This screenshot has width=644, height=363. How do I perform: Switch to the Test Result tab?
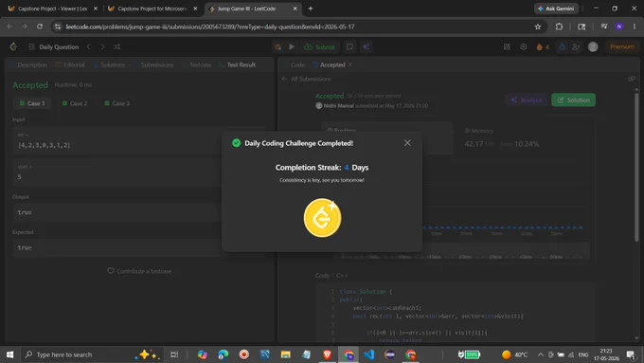[x=237, y=65]
